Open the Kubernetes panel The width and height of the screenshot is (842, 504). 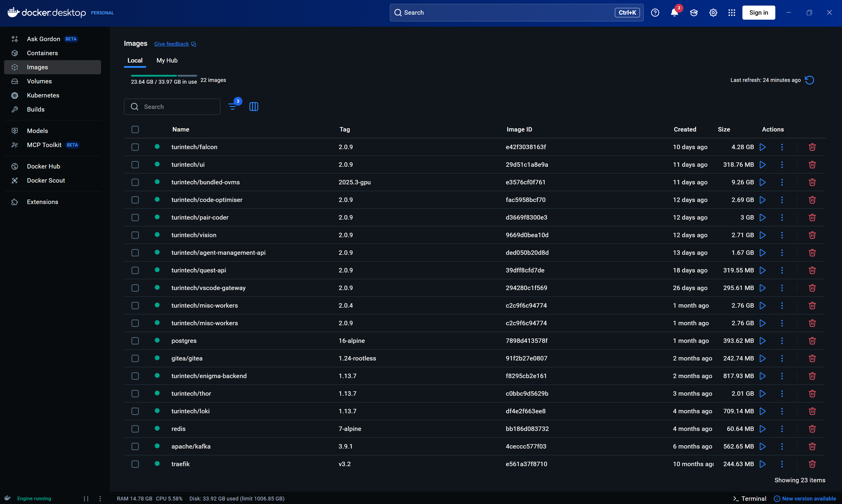tap(43, 95)
